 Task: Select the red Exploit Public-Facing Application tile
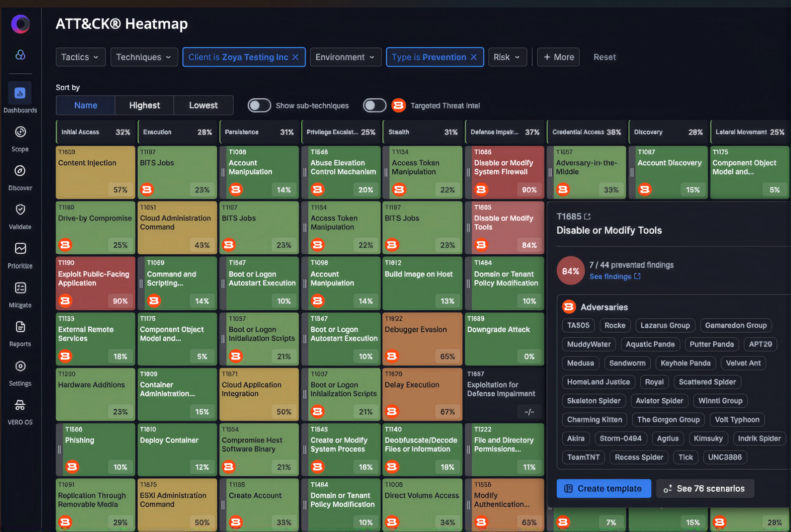point(95,283)
